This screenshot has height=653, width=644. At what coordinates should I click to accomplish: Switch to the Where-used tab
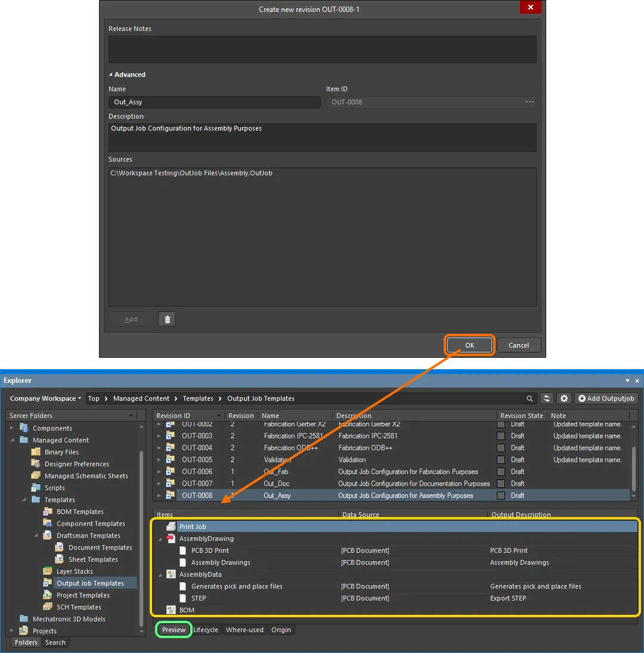tap(244, 630)
